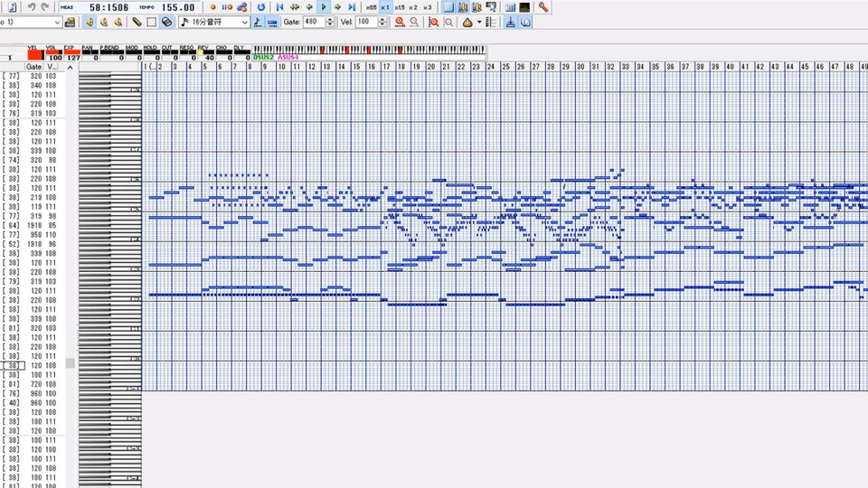Click the blue note bar icon

pos(272,22)
